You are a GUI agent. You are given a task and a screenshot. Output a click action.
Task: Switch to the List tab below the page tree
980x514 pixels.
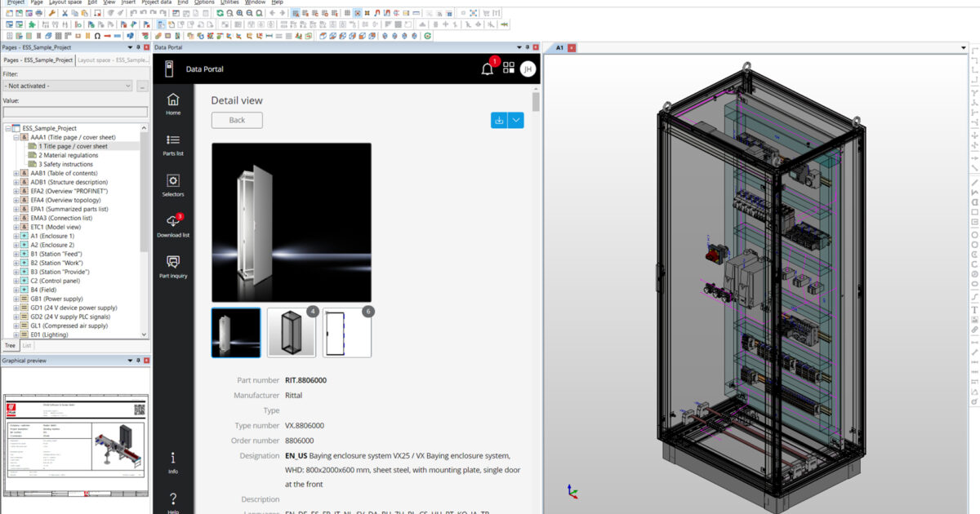[27, 345]
